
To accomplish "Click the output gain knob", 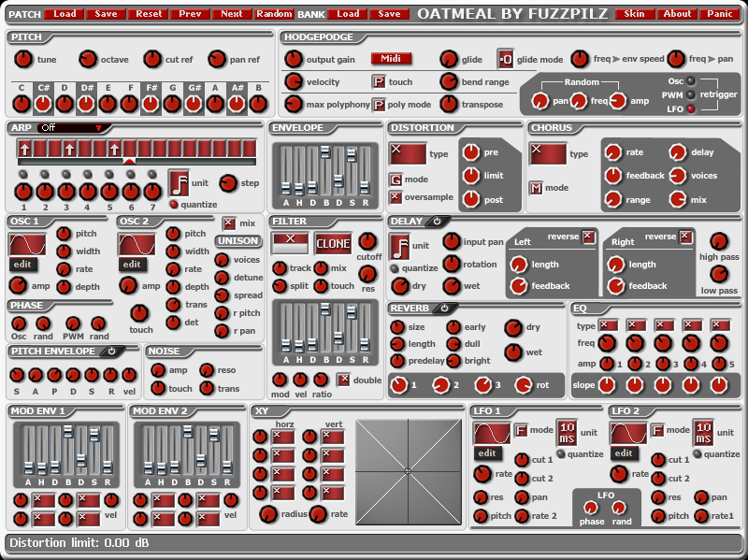I will coord(294,59).
